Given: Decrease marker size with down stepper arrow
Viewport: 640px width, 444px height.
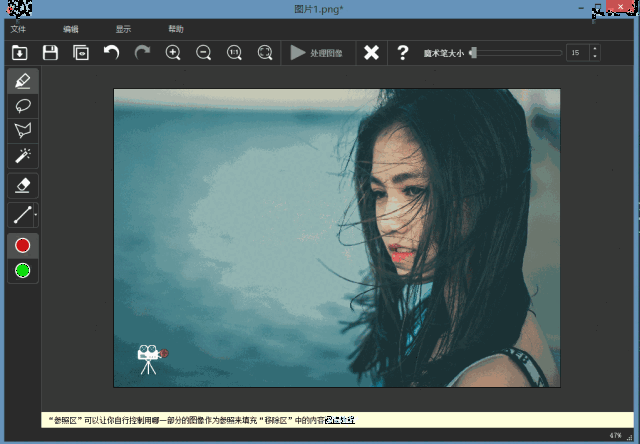Looking at the screenshot, I should (595, 57).
